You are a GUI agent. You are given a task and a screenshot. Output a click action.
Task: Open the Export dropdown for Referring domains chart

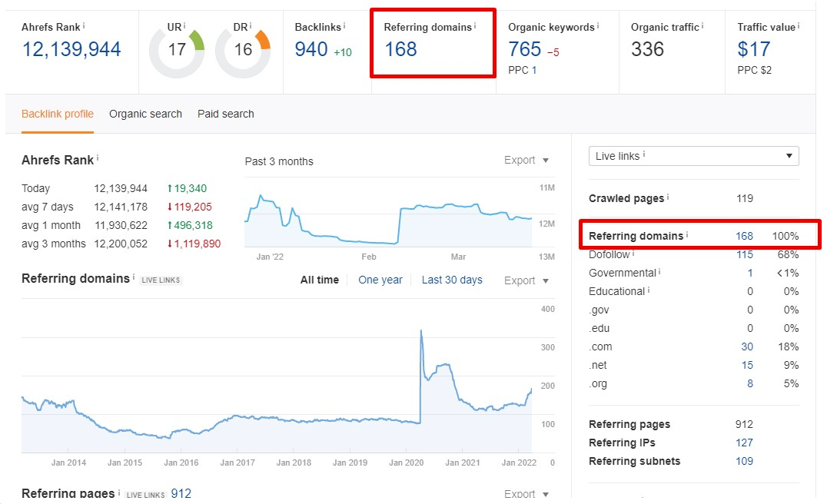click(526, 280)
